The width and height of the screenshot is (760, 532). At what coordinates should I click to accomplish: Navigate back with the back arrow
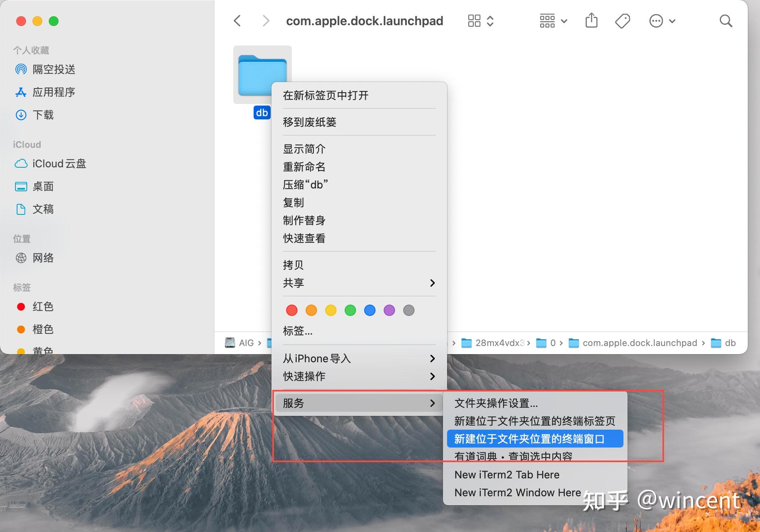tap(237, 21)
